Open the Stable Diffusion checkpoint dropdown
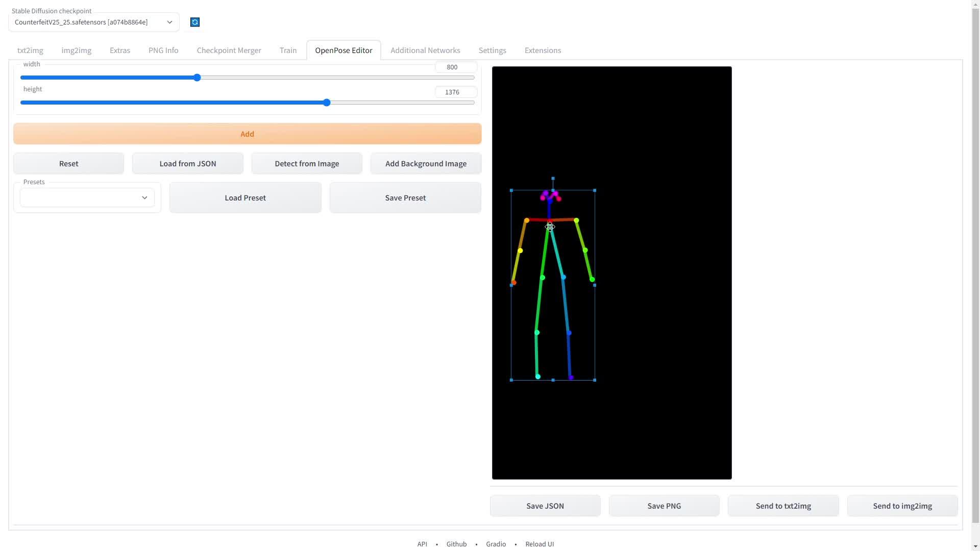Screen dimensions: 980x551 tap(93, 22)
